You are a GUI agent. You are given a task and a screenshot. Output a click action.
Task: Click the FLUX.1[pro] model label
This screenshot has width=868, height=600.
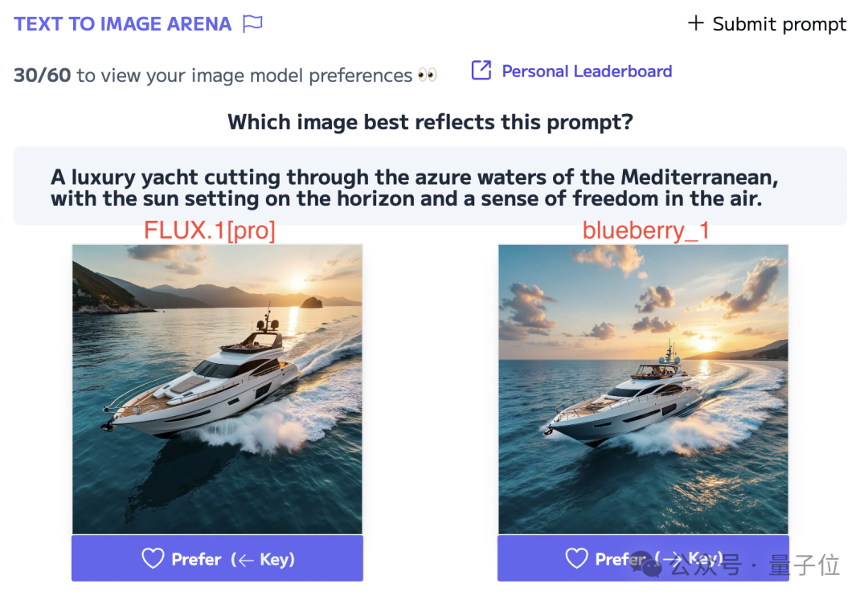tap(210, 231)
